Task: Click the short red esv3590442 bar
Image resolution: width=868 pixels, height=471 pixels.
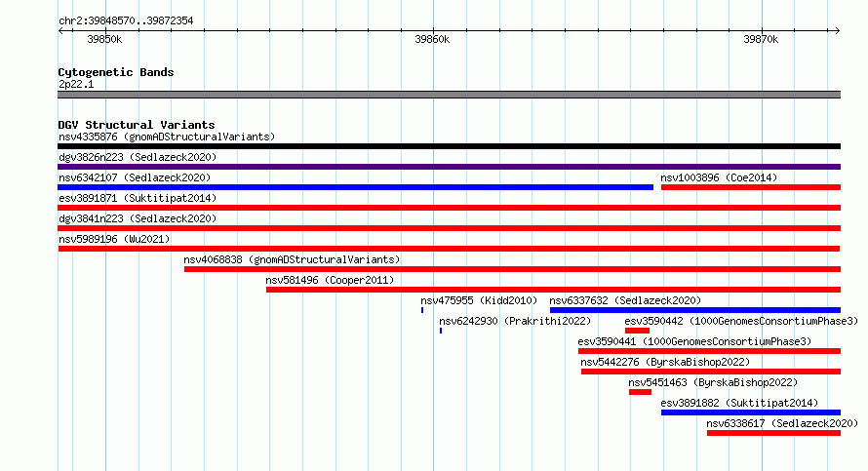Action: [637, 331]
